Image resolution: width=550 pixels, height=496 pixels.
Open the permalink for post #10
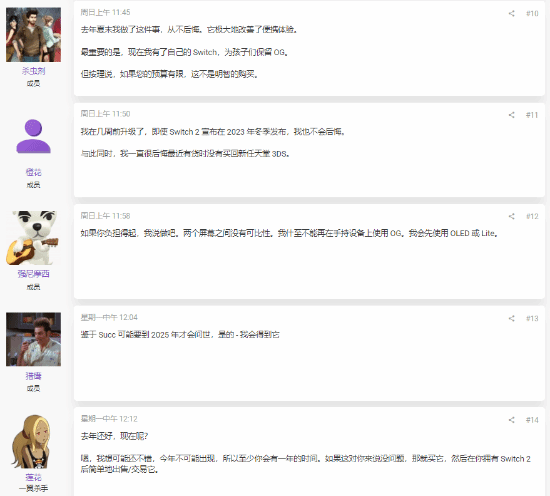[532, 13]
